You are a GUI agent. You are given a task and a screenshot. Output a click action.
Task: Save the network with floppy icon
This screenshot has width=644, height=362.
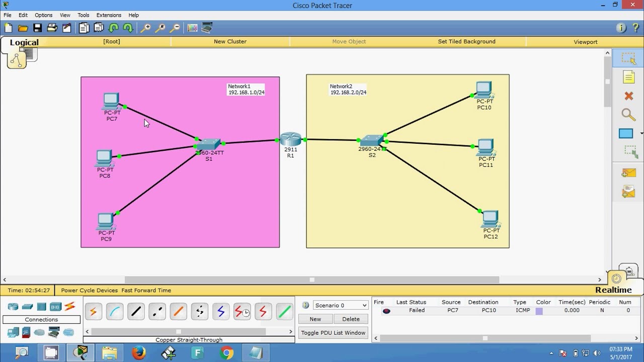(x=38, y=28)
